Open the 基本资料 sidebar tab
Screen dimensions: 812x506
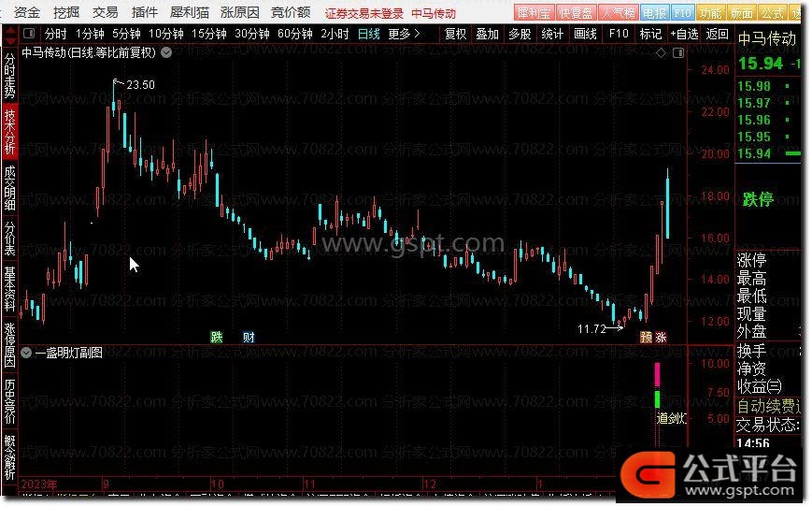pos(9,288)
